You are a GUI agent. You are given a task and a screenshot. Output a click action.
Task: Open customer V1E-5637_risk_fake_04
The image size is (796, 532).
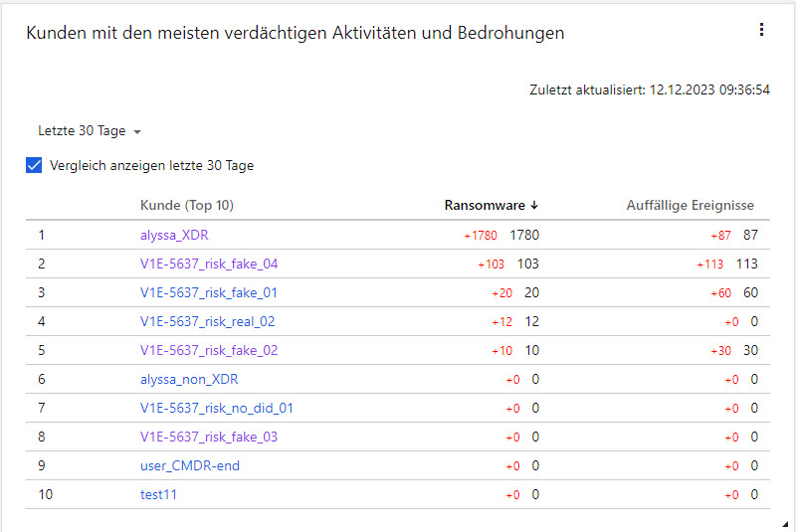[x=209, y=265]
